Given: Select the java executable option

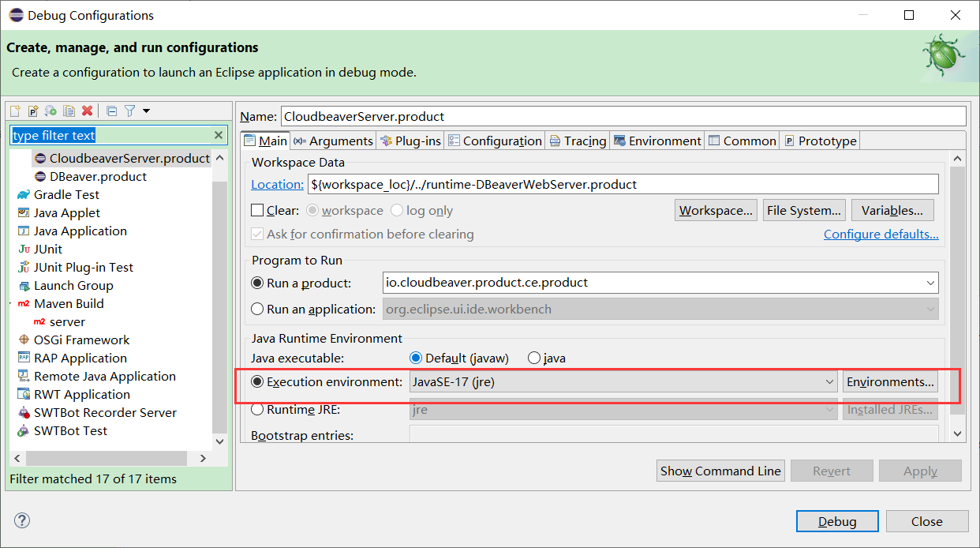Looking at the screenshot, I should (533, 358).
